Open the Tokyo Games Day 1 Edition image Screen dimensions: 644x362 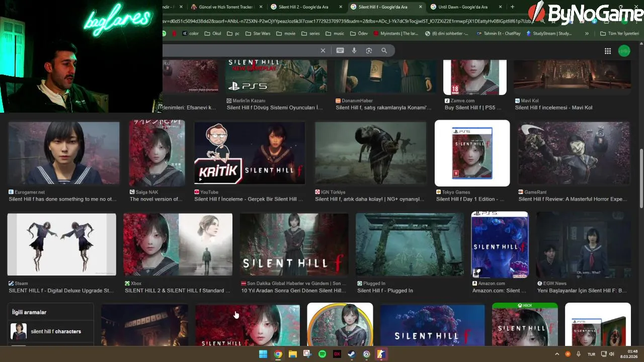point(472,153)
